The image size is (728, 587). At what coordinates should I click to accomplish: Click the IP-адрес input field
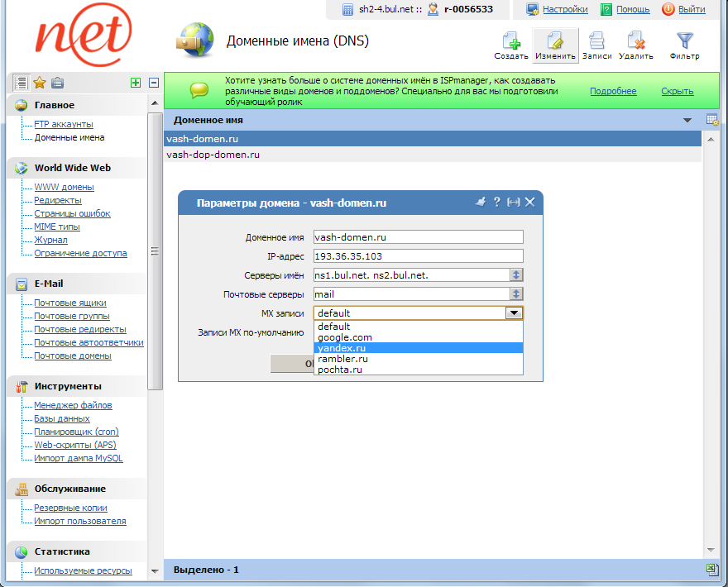[418, 256]
